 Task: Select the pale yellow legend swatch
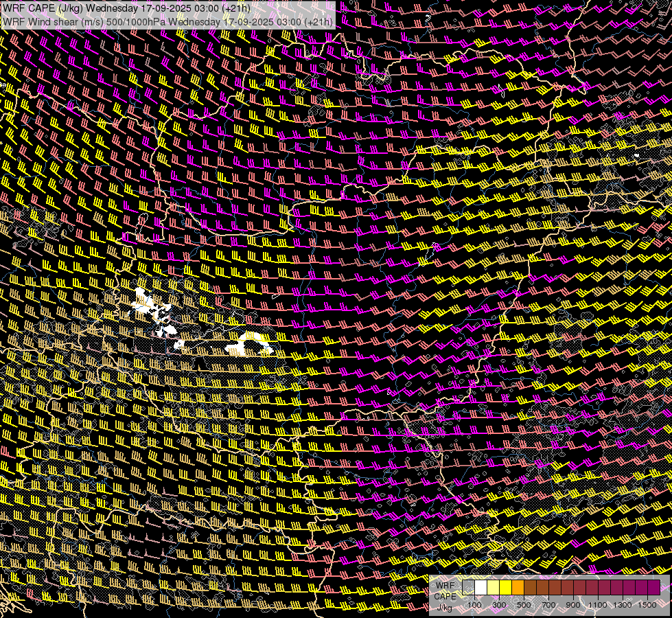tap(494, 588)
